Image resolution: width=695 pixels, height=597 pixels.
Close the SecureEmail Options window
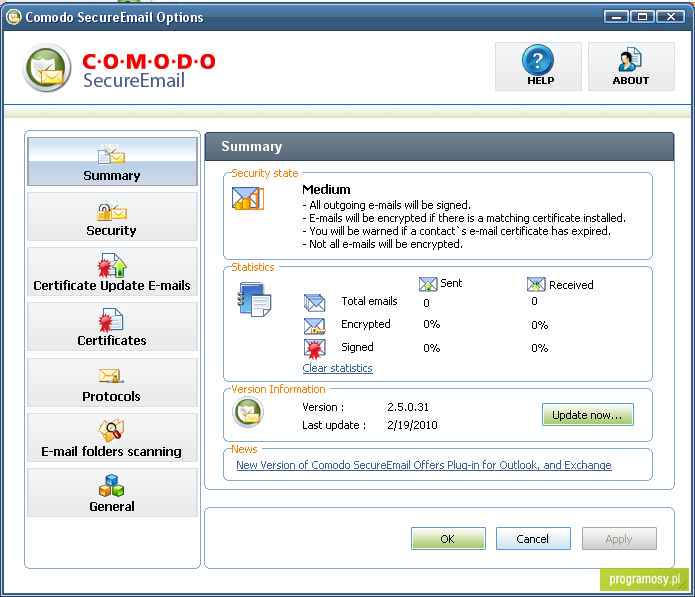click(x=671, y=17)
